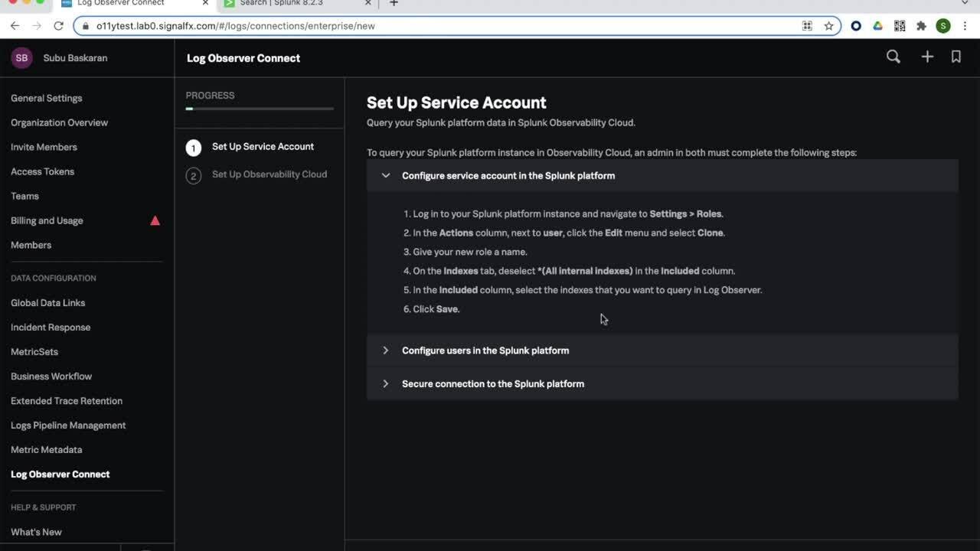Click the plus create icon in header

coord(927,57)
